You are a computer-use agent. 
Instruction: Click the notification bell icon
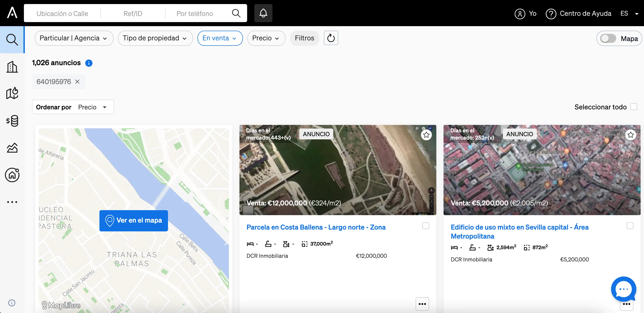coord(263,13)
